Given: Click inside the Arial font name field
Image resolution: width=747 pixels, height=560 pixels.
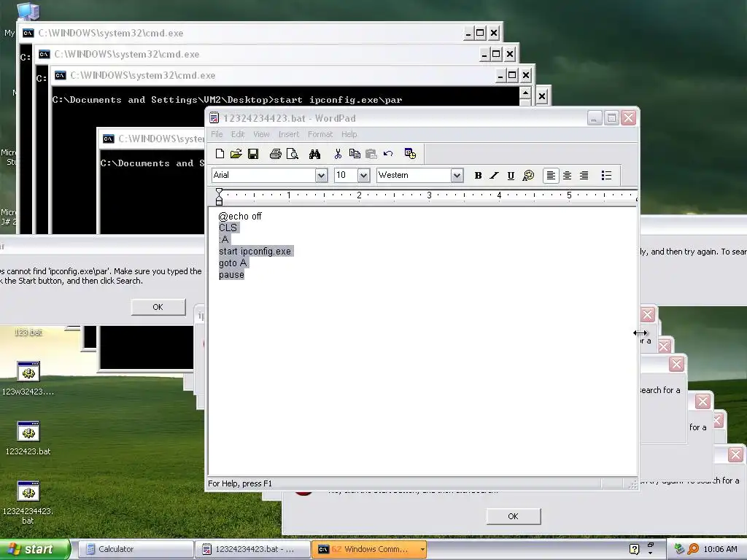Looking at the screenshot, I should pos(263,175).
